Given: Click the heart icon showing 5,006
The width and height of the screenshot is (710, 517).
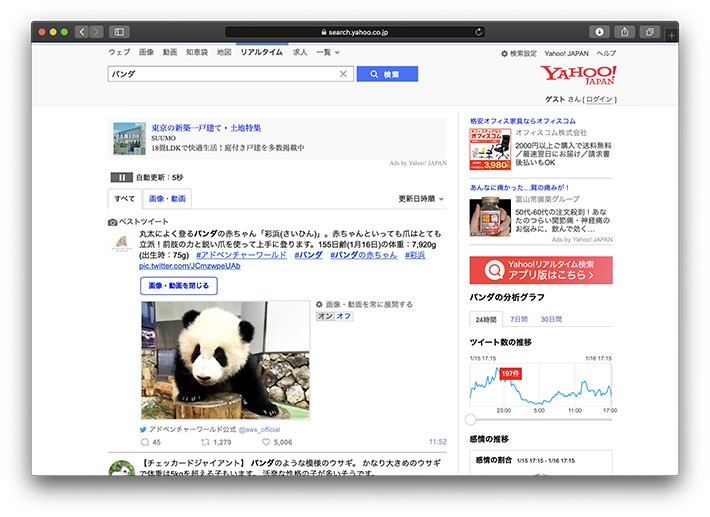Looking at the screenshot, I should pyautogui.click(x=266, y=442).
